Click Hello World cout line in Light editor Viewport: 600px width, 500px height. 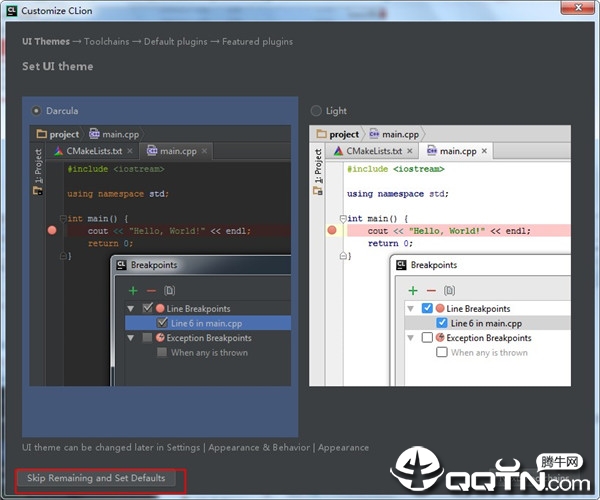point(459,231)
